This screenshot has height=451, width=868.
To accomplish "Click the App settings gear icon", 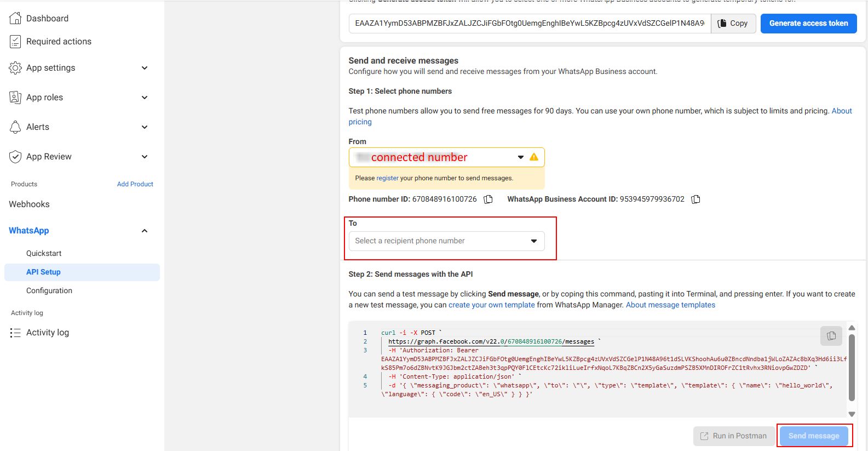I will [15, 68].
